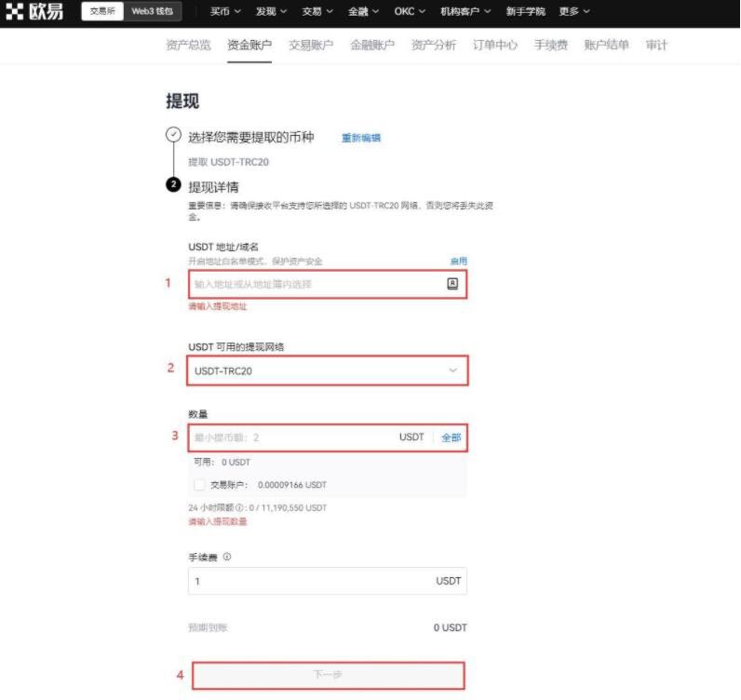This screenshot has height=700, width=741.
Task: Click the info icon next to 手续费
Action: [x=227, y=557]
